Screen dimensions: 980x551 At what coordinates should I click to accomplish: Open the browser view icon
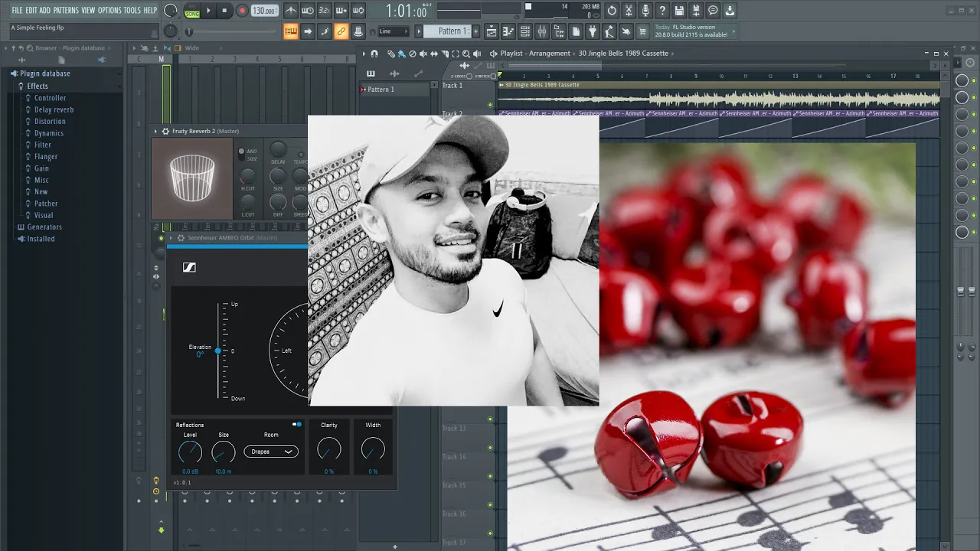pos(559,31)
